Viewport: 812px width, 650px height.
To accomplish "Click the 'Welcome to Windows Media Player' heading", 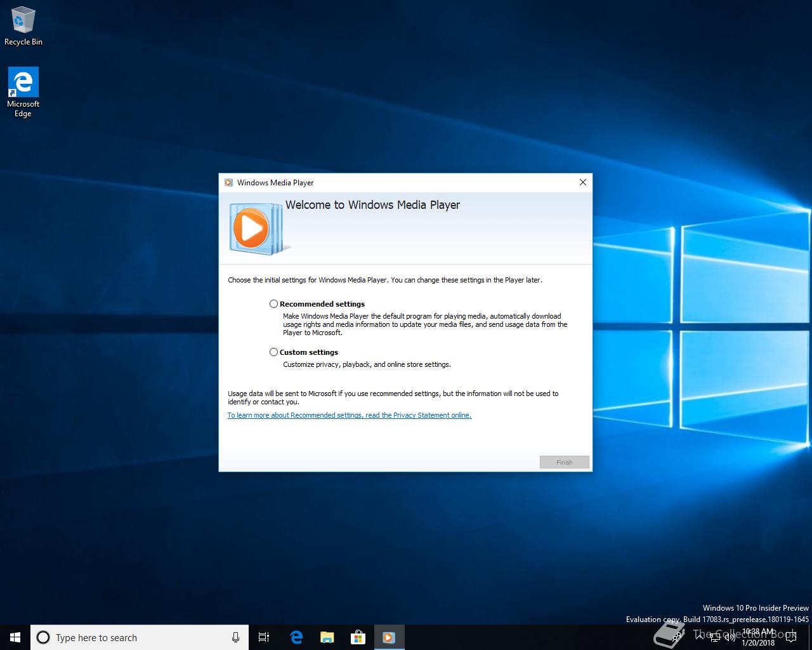I will 372,205.
